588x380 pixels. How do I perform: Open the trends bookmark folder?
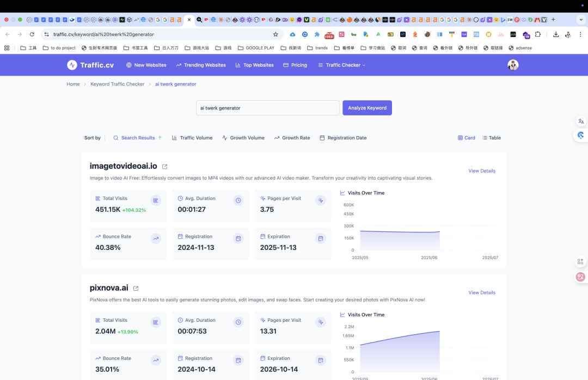pyautogui.click(x=317, y=48)
